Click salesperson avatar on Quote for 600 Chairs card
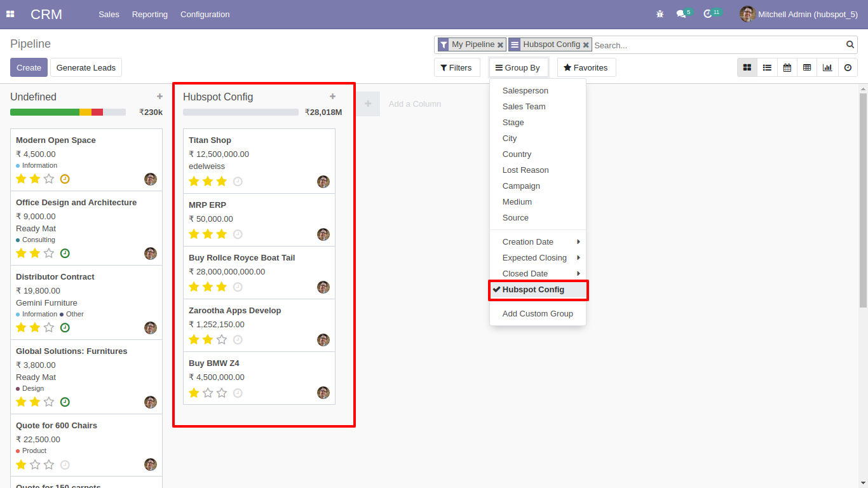This screenshot has width=868, height=488. [151, 464]
